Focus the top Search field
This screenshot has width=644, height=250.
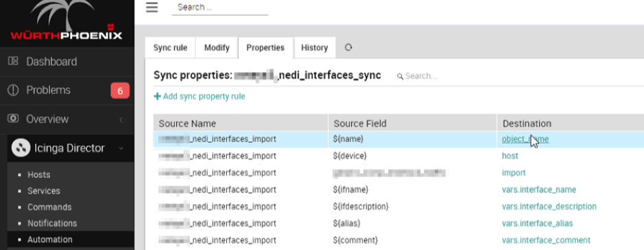220,8
